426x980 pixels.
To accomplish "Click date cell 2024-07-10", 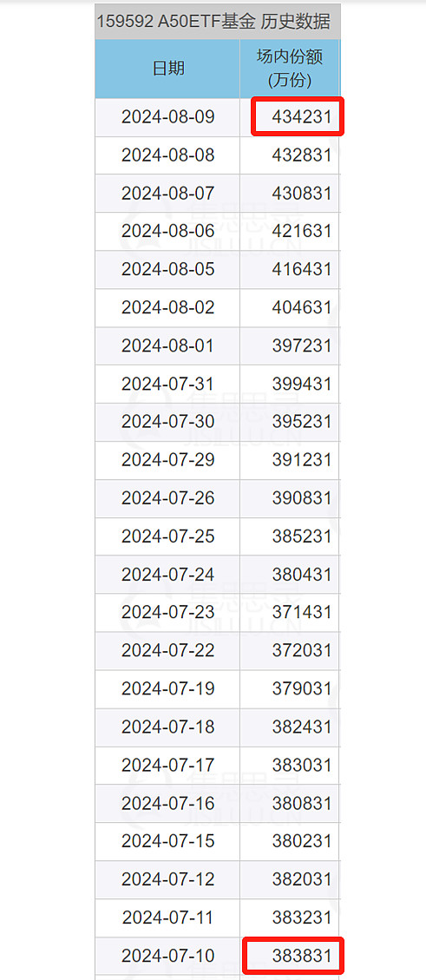I will 167,956.
